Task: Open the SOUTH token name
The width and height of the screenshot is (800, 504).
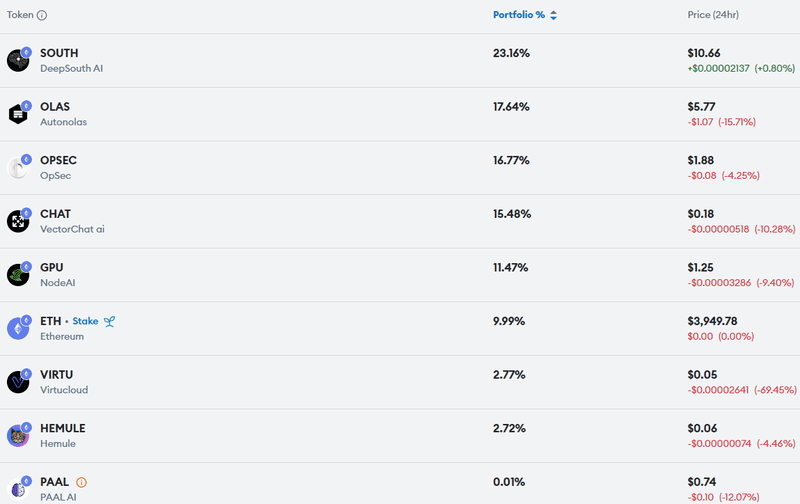Action: 59,53
